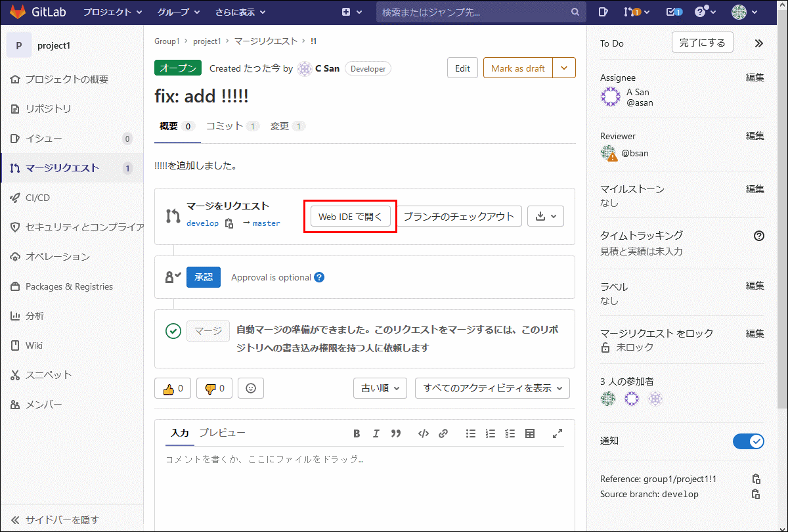This screenshot has width=788, height=532.
Task: Click the italic formatting icon
Action: pos(376,433)
